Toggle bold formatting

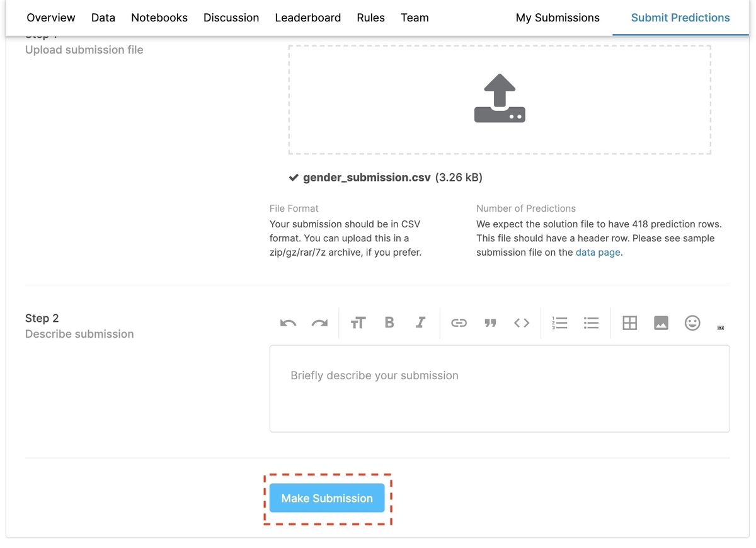point(389,323)
